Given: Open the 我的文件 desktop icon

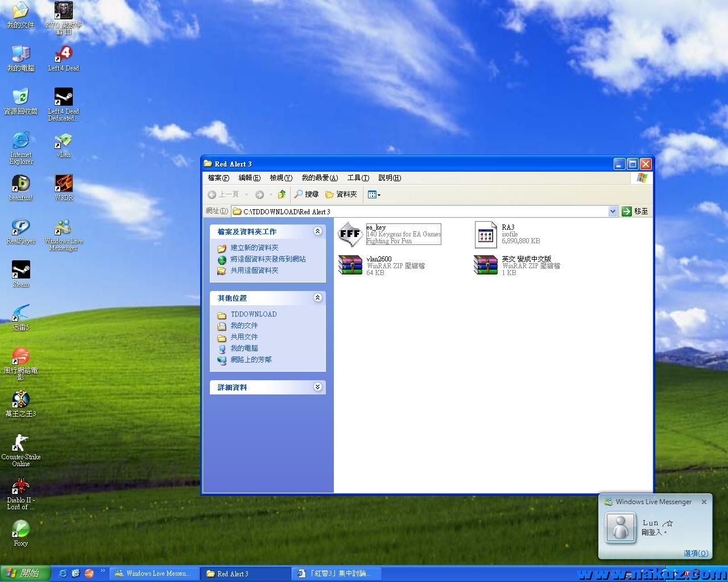Looking at the screenshot, I should pos(20,15).
